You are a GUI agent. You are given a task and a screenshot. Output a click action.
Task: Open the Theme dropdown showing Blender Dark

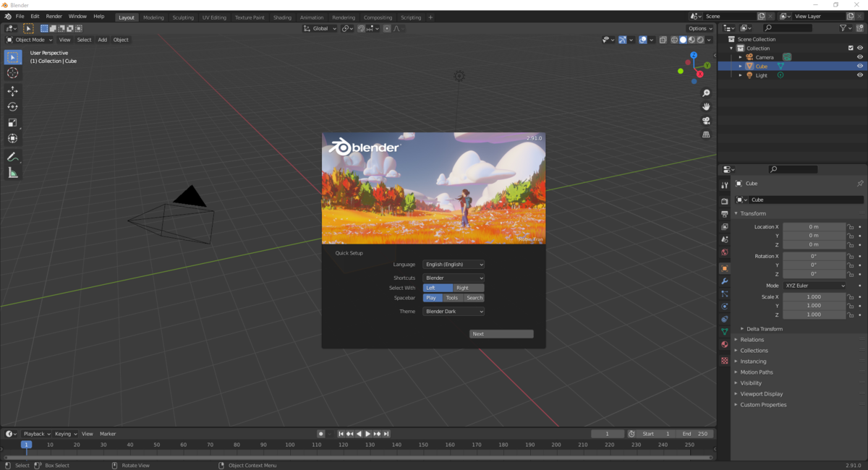(x=454, y=312)
